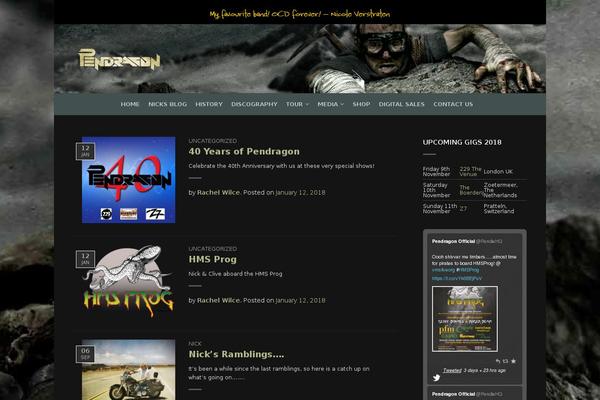Click the 12 JAN date badge on HMS Prog post
Screen dimensions: 600x400
click(85, 259)
